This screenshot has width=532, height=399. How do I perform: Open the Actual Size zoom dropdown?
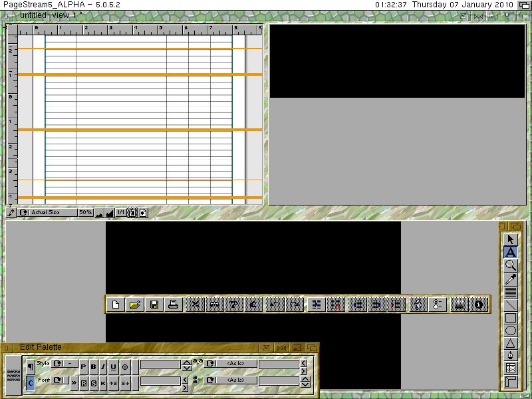[x=23, y=213]
